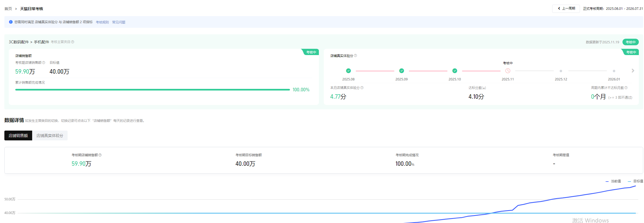Expand timeline with the right chevron arrow

633,71
